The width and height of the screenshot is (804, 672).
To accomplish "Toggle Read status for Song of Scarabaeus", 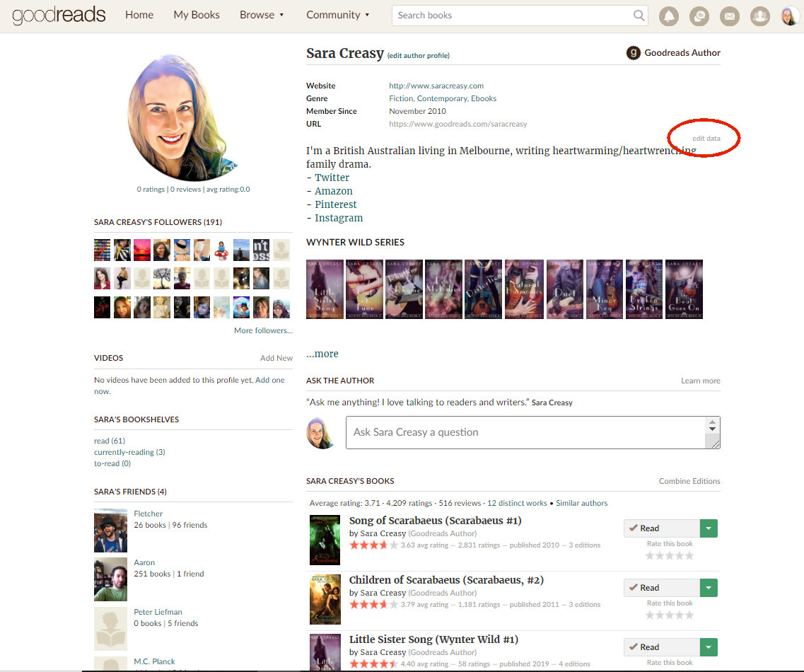I will (x=661, y=528).
